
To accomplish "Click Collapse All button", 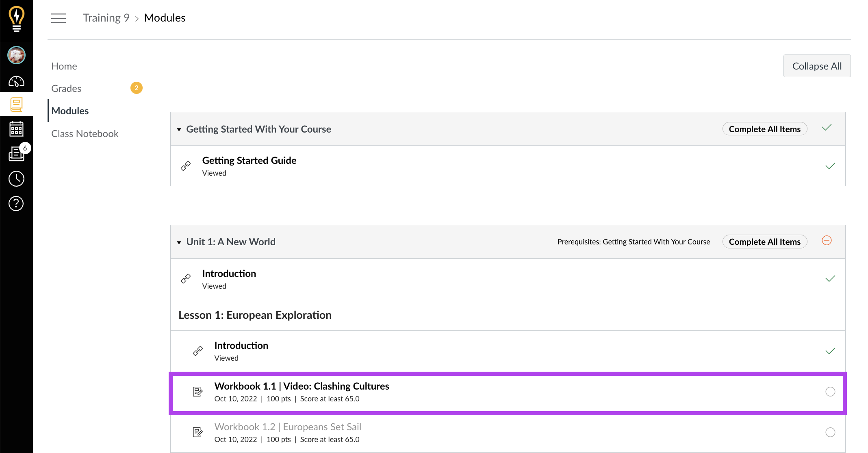I will [817, 66].
